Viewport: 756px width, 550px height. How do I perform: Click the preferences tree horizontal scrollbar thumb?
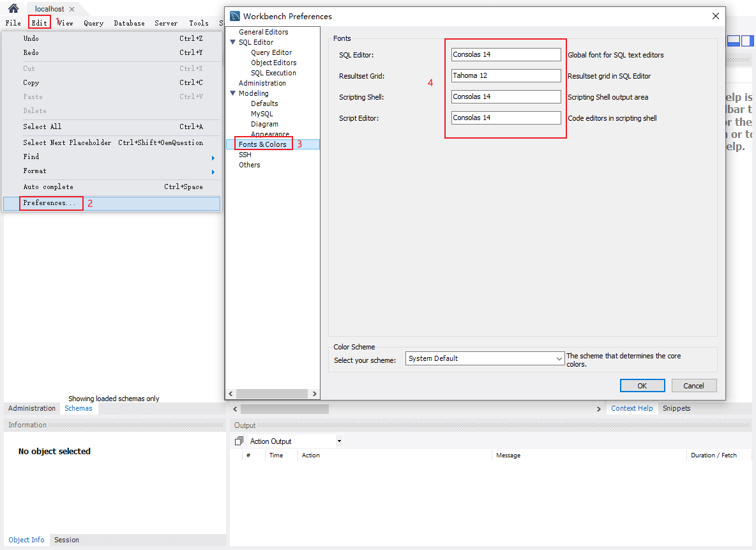pos(272,393)
